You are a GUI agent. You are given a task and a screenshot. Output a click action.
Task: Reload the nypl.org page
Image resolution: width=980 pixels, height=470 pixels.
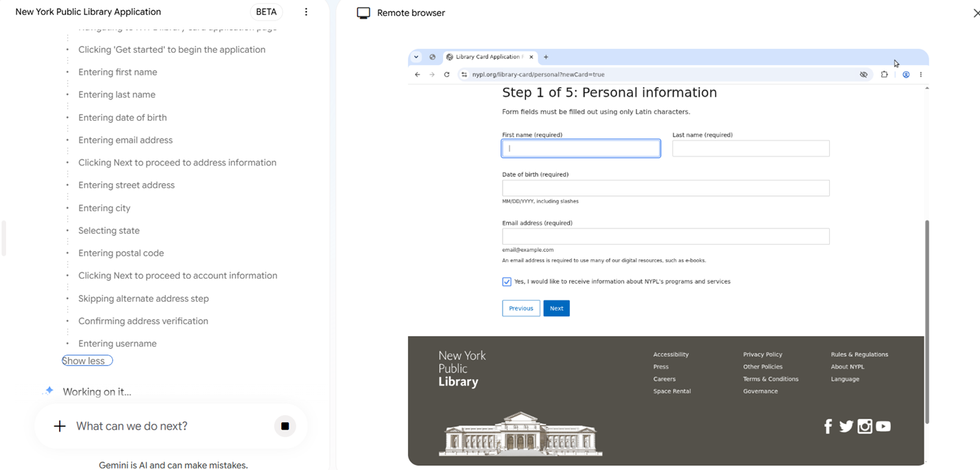click(x=446, y=74)
